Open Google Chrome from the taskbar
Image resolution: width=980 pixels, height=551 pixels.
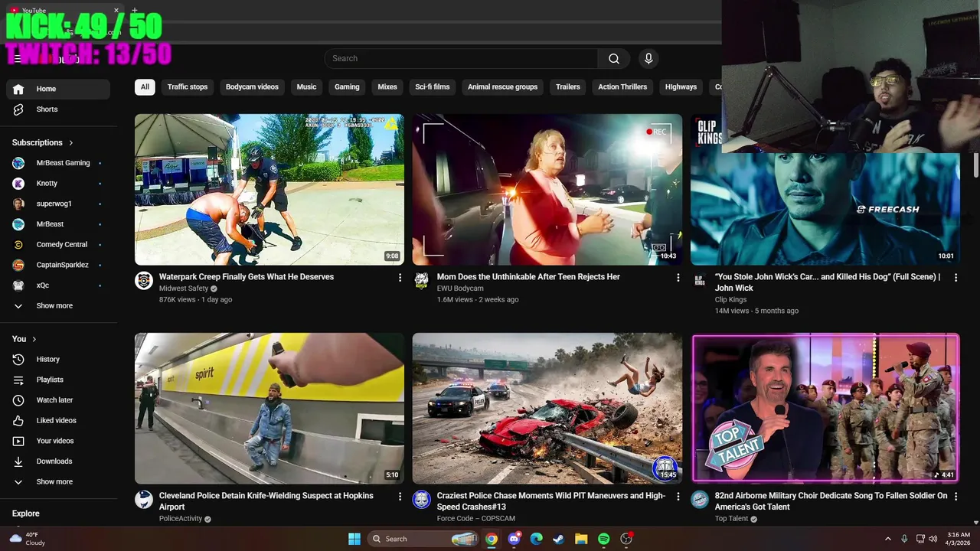pyautogui.click(x=492, y=539)
